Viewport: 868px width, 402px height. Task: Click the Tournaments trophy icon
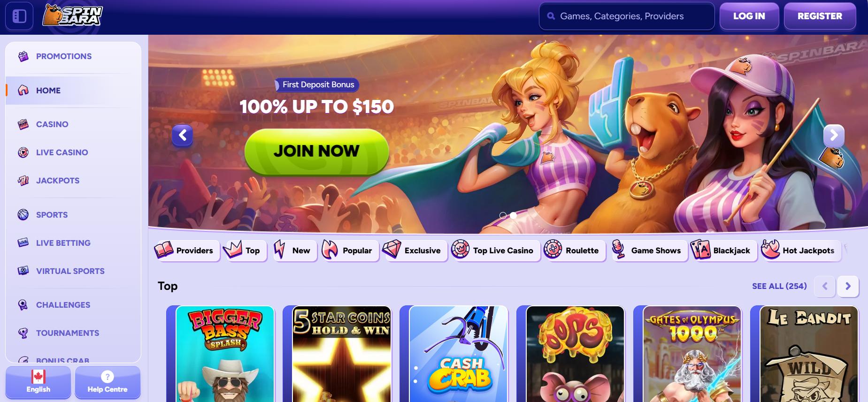point(23,333)
